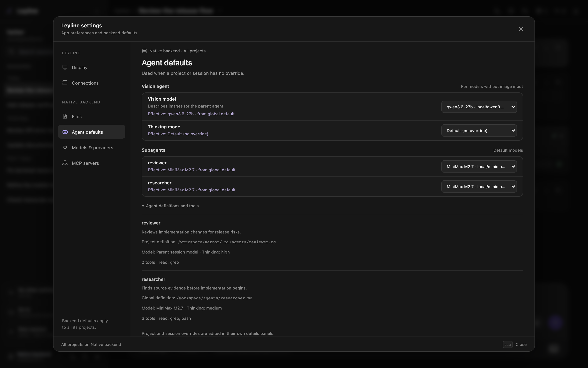Click the Close button in footer
588x368 pixels.
[x=521, y=344]
